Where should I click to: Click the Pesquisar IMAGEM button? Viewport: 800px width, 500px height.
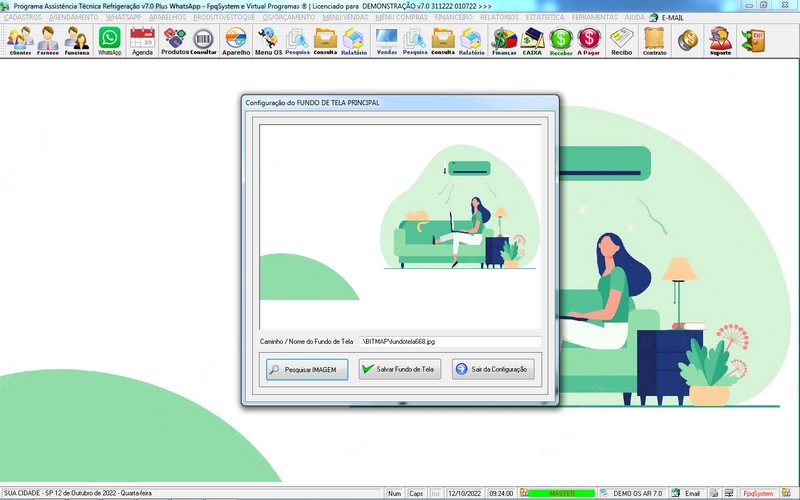307,369
